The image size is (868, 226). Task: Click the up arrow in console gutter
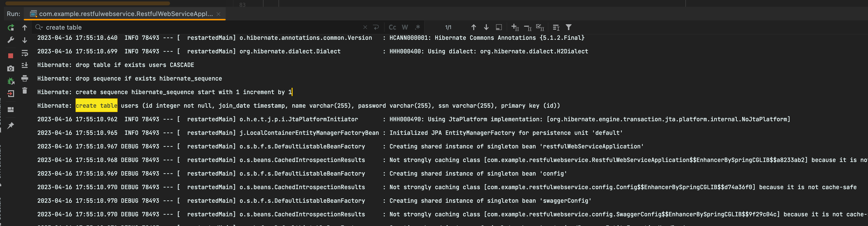point(25,27)
